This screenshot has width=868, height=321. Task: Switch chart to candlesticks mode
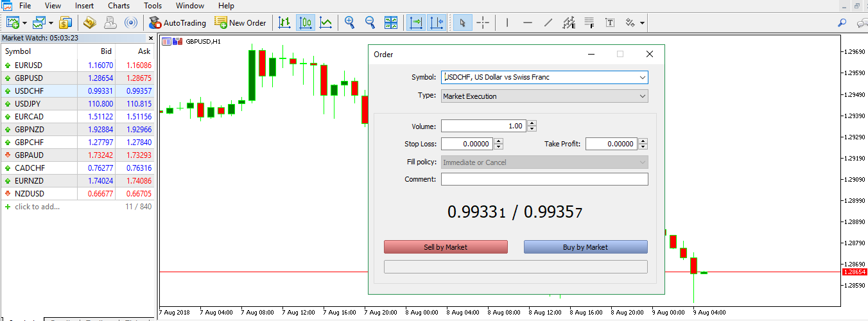click(306, 22)
